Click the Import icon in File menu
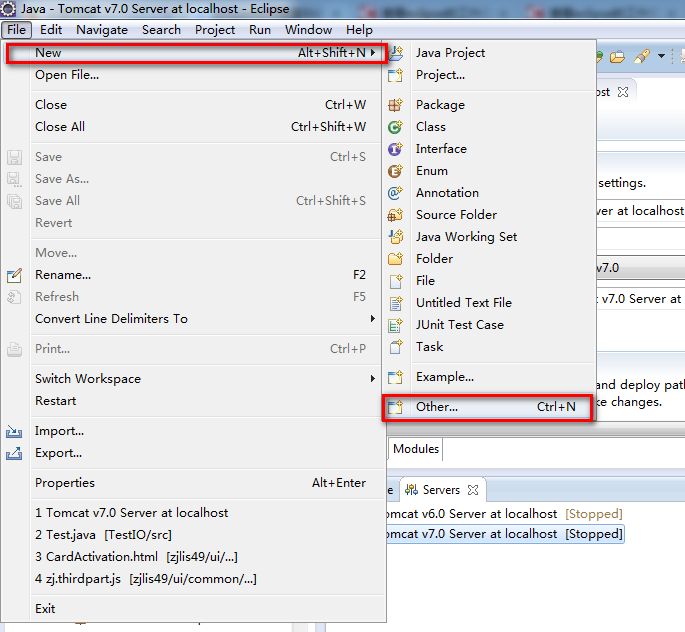 (x=14, y=432)
